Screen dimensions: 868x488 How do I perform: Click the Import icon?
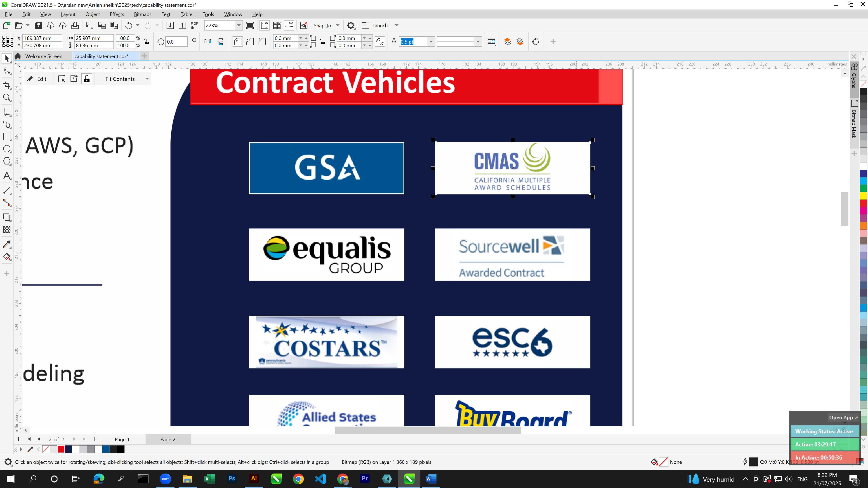tap(170, 25)
